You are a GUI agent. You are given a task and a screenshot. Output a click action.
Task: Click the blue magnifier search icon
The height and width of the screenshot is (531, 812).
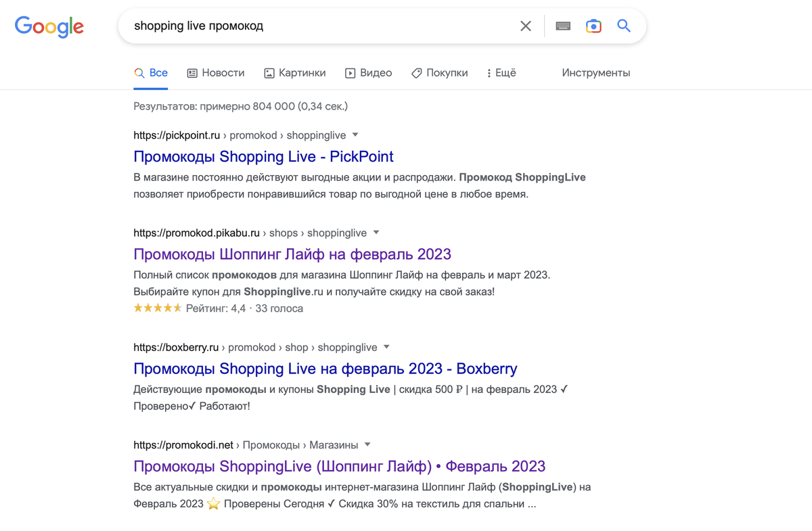point(623,26)
